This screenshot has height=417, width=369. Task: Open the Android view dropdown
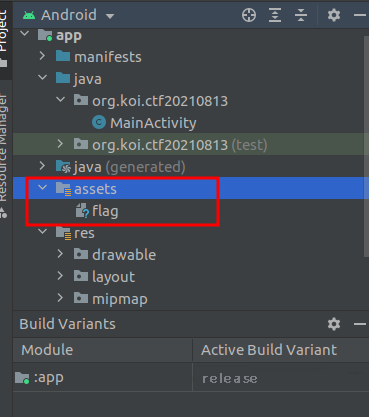pos(110,16)
